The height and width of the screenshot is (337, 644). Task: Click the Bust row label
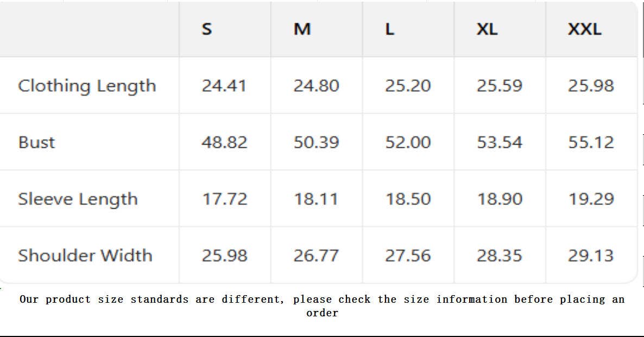pyautogui.click(x=36, y=142)
